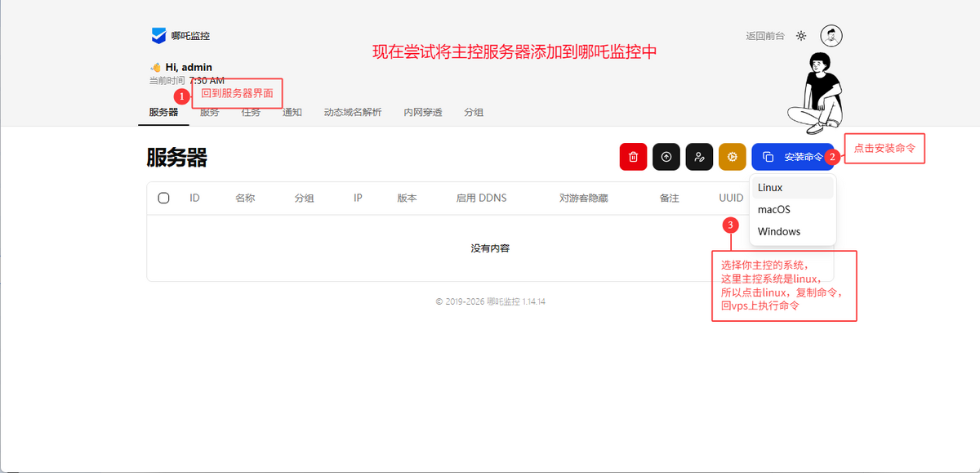Click the orange gear-play task icon

732,157
